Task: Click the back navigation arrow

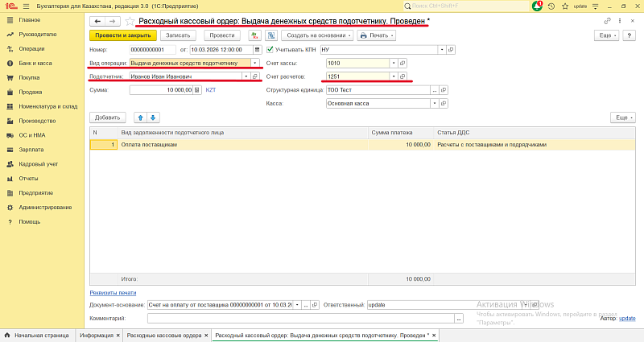Action: (x=97, y=21)
